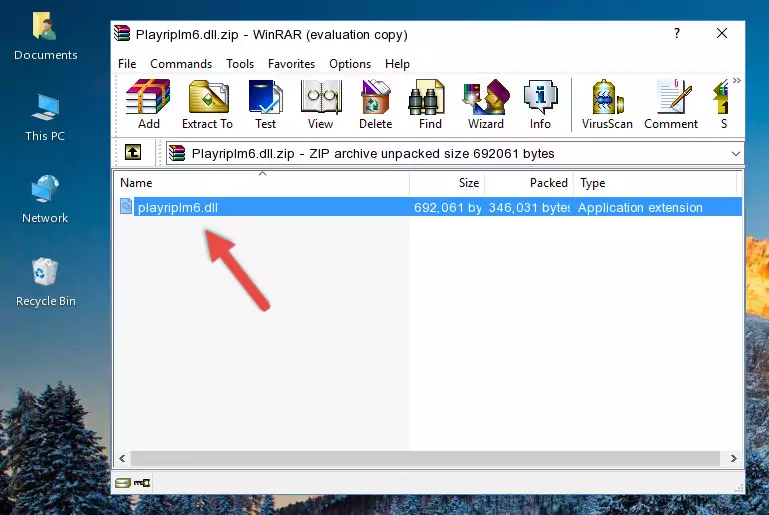
Task: Open the archive Comment tool
Action: coord(671,104)
